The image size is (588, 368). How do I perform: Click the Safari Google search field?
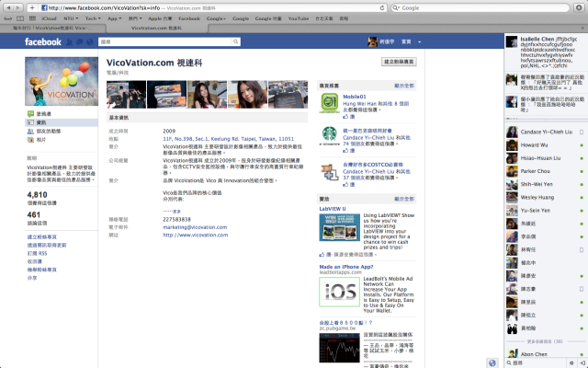point(481,7)
